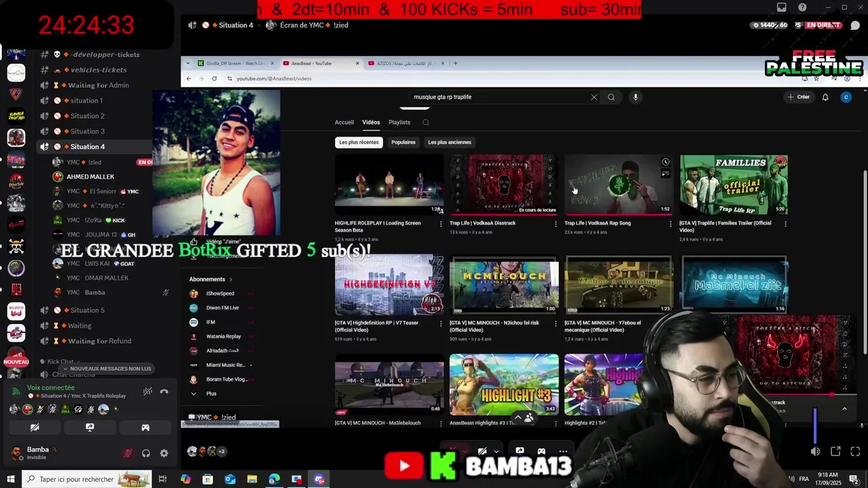
Task: Click the YouTube search magnifier button
Action: pyautogui.click(x=611, y=97)
